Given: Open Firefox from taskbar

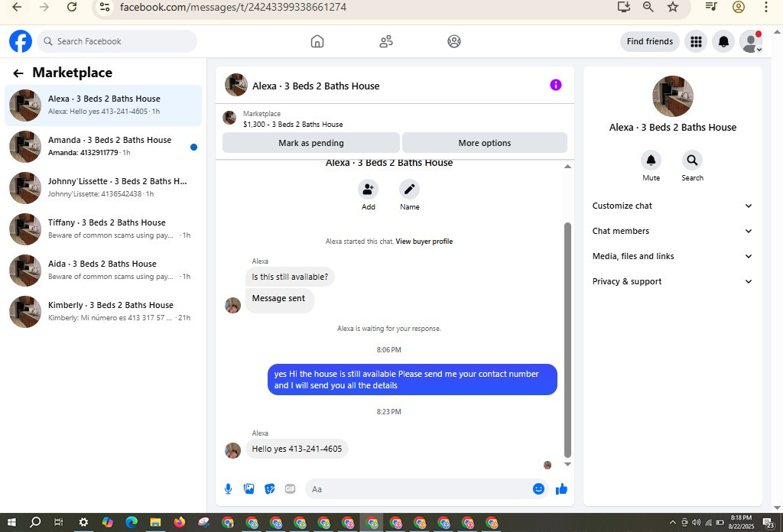Looking at the screenshot, I should (x=179, y=523).
